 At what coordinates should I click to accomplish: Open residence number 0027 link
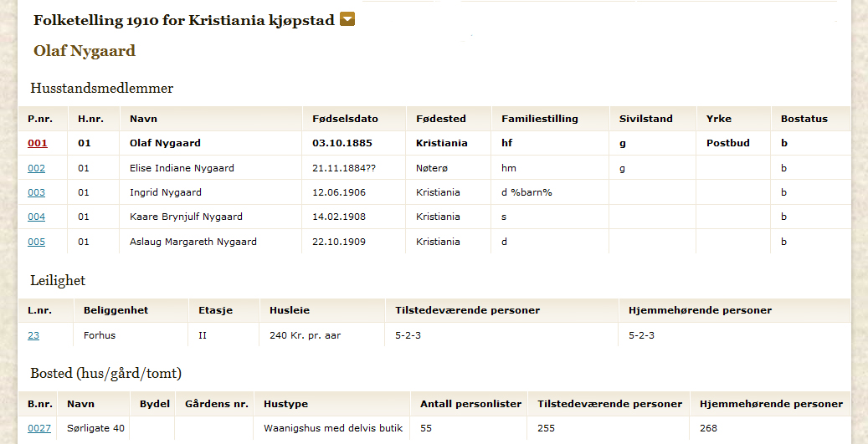(x=39, y=428)
